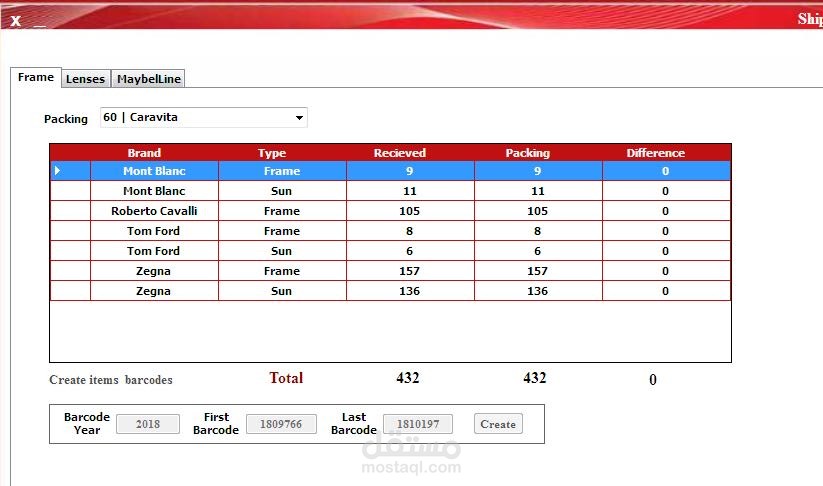
Task: Click Recieved value 105 for Roberto Cavalli
Action: (x=410, y=211)
